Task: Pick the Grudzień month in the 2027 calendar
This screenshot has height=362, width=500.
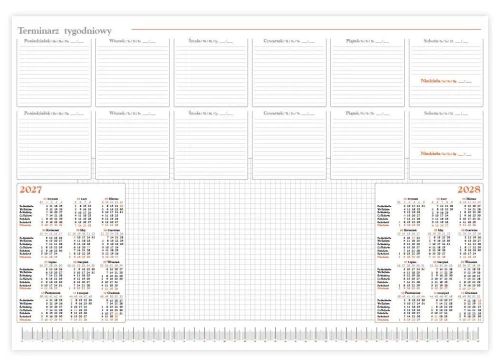Action: pyautogui.click(x=112, y=306)
